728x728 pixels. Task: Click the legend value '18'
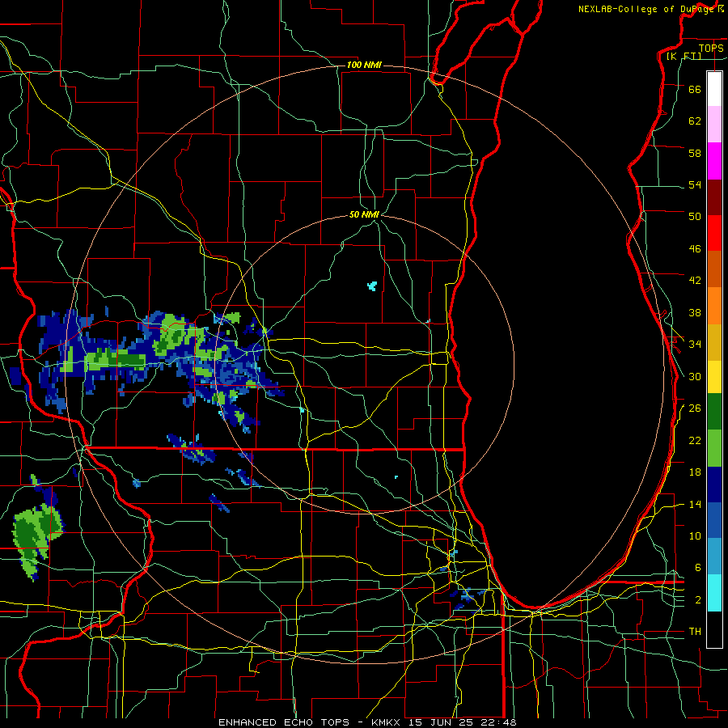pyautogui.click(x=695, y=472)
